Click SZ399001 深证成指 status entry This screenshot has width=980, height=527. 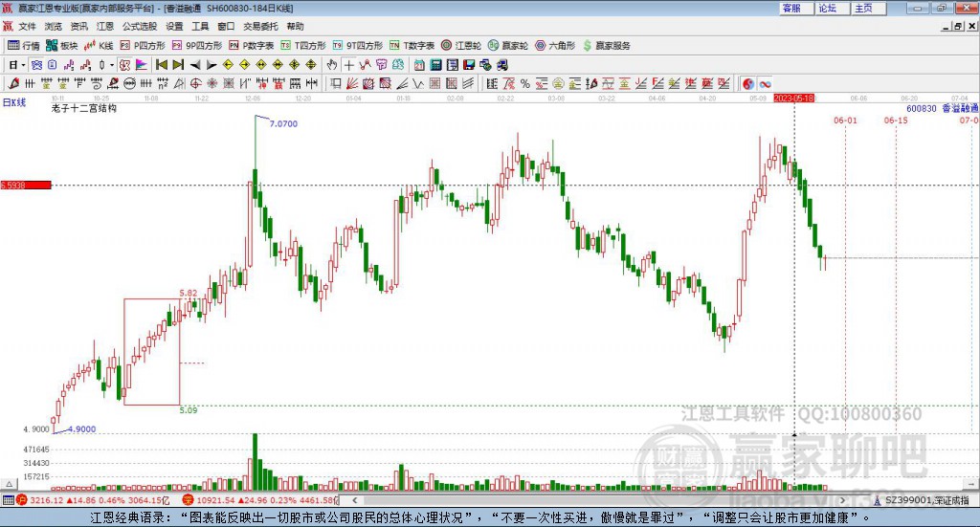point(926,500)
